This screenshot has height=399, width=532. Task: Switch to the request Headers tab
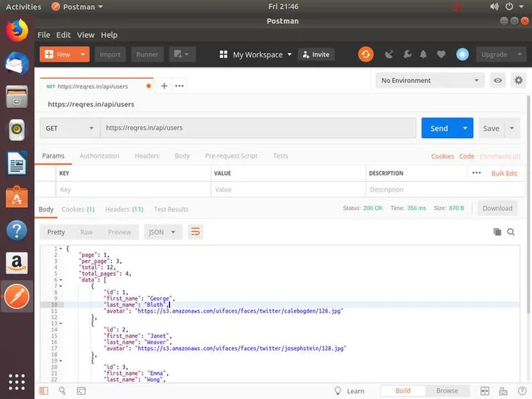pos(147,156)
